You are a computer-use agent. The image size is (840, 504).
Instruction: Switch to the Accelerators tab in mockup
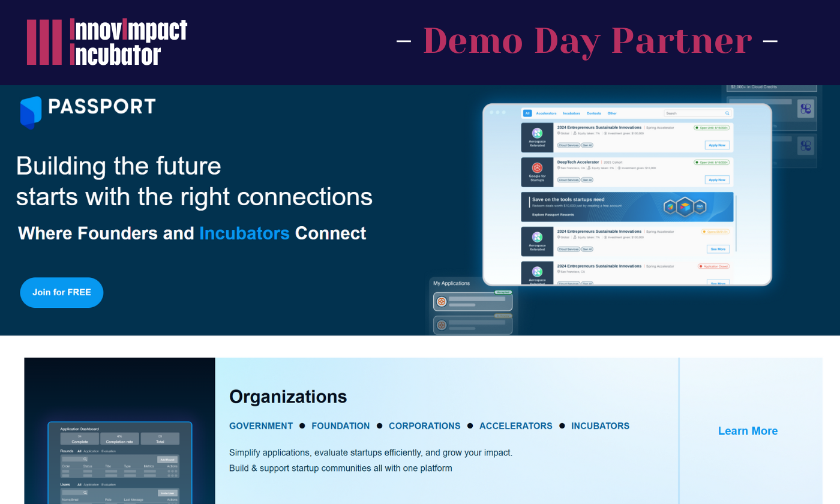(546, 113)
